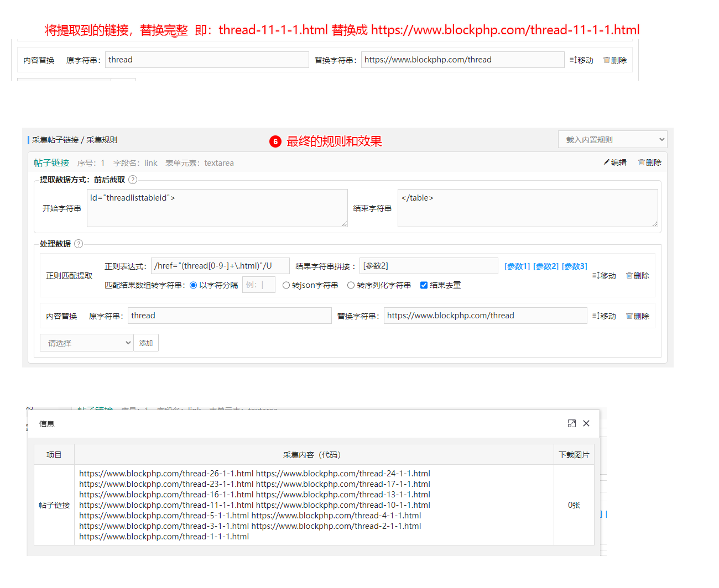
Task: Focus top 替换字符串 input field
Action: 463,60
